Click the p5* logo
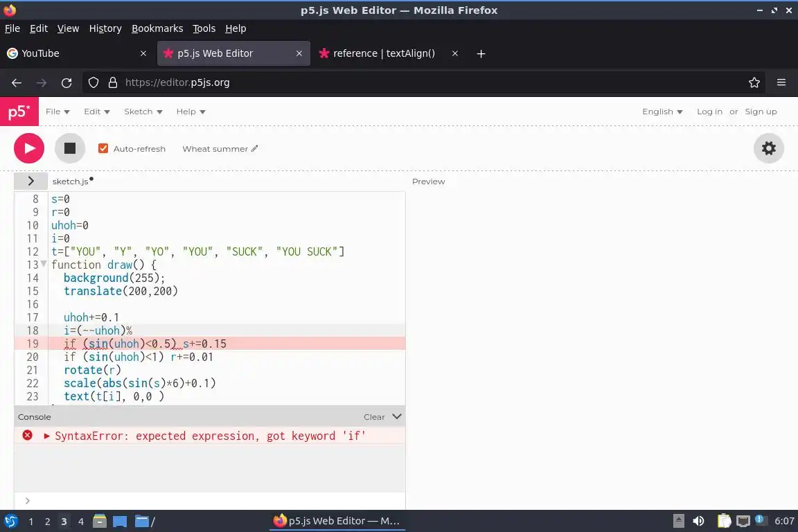 point(19,112)
